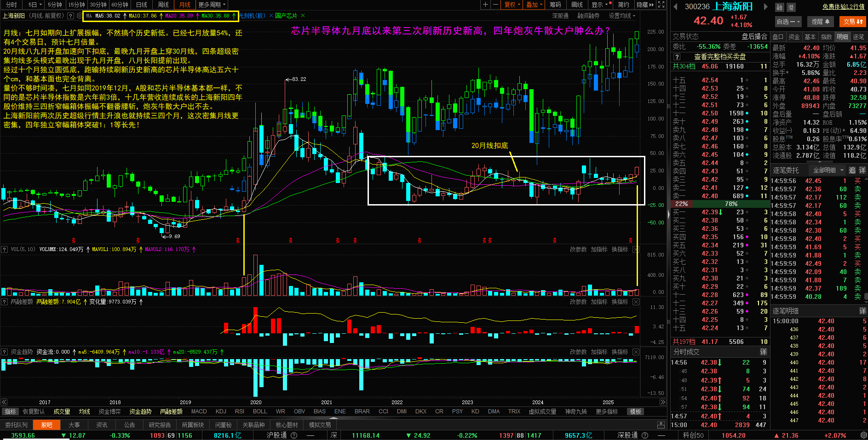Click 改参数 in the VOL panel

click(578, 249)
